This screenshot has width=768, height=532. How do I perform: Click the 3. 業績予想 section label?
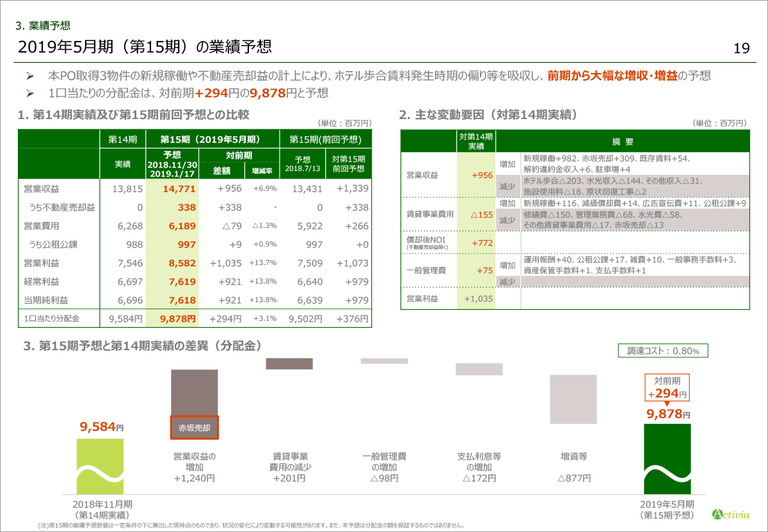click(x=42, y=26)
